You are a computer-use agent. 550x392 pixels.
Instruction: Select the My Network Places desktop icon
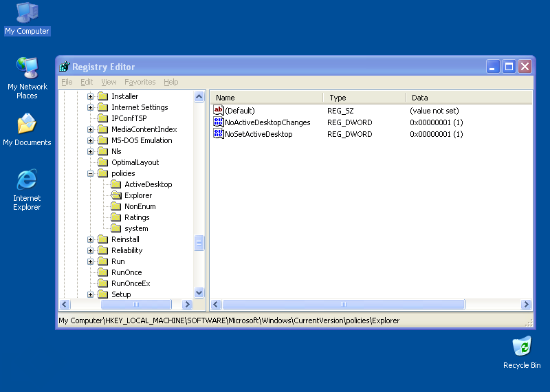[27, 78]
